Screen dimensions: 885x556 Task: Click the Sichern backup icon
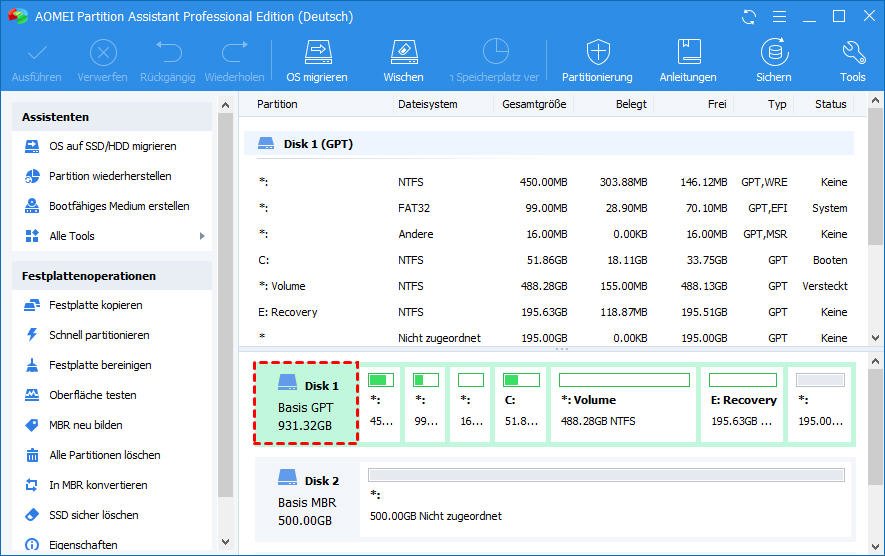tap(773, 60)
